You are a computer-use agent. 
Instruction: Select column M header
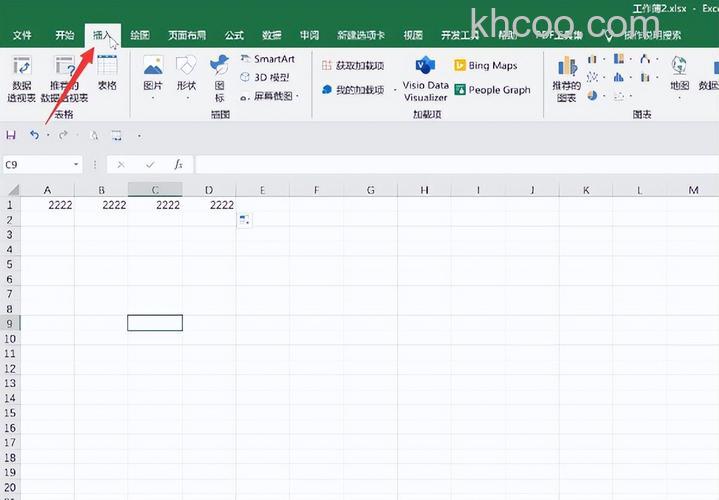(693, 190)
